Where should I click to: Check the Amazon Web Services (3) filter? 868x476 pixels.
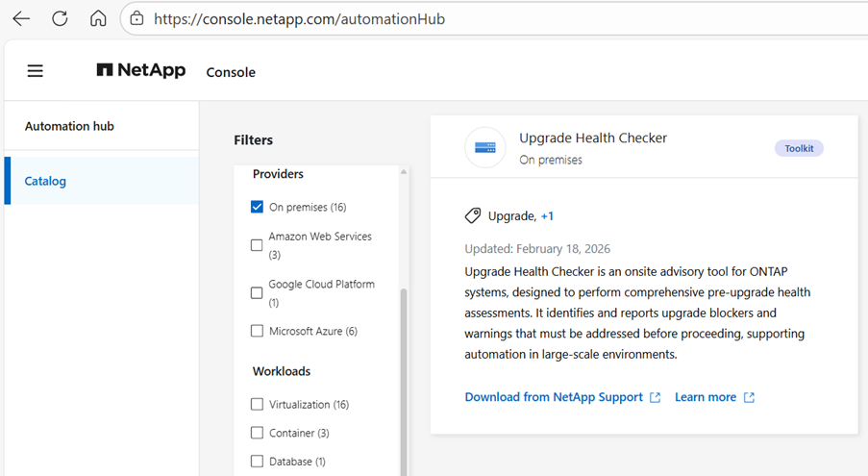[x=257, y=245]
